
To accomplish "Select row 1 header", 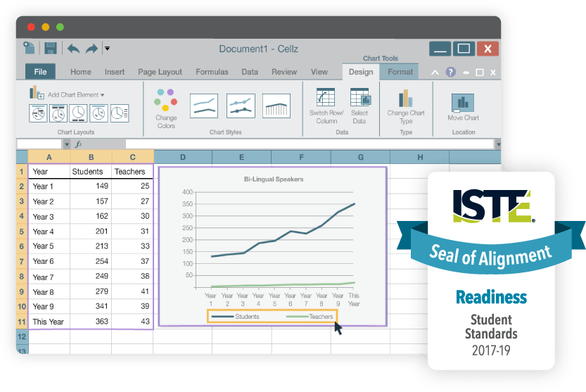I will (22, 172).
